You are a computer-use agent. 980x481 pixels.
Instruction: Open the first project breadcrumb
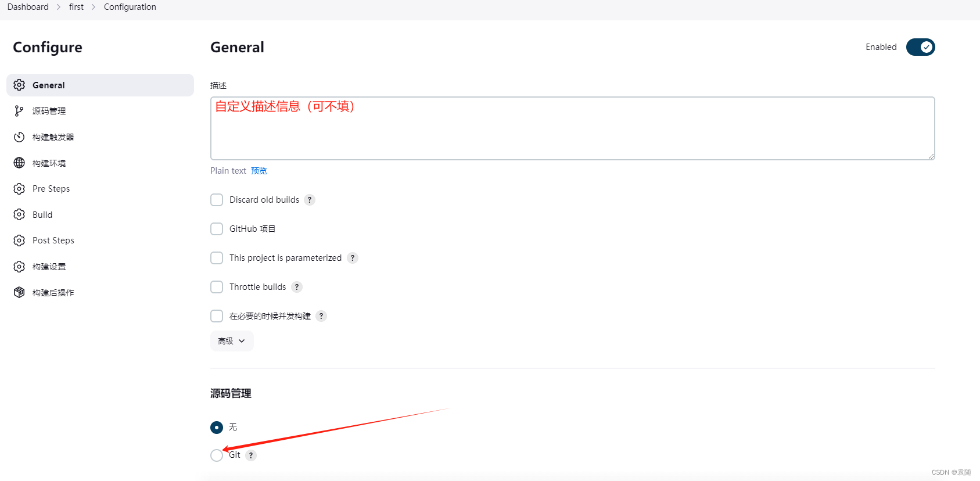[x=76, y=7]
